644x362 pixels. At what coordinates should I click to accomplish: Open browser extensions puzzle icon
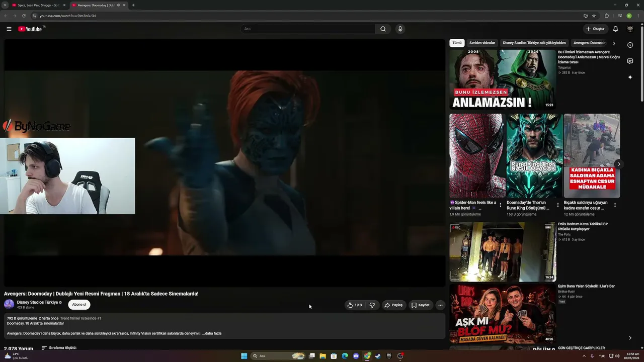(x=606, y=16)
